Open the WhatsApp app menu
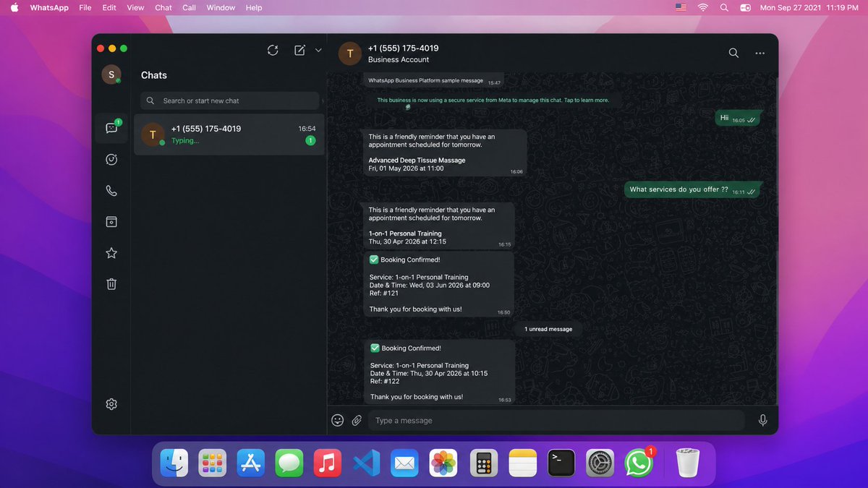868x488 pixels. click(x=49, y=7)
